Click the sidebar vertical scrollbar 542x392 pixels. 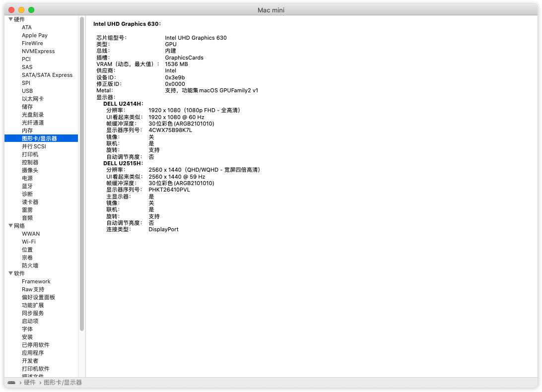point(82,174)
